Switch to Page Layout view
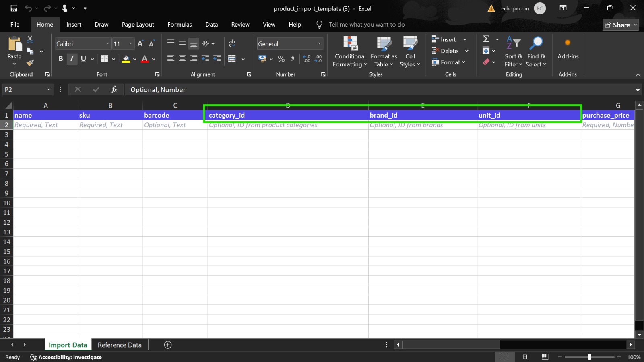644x362 pixels. pos(525,357)
